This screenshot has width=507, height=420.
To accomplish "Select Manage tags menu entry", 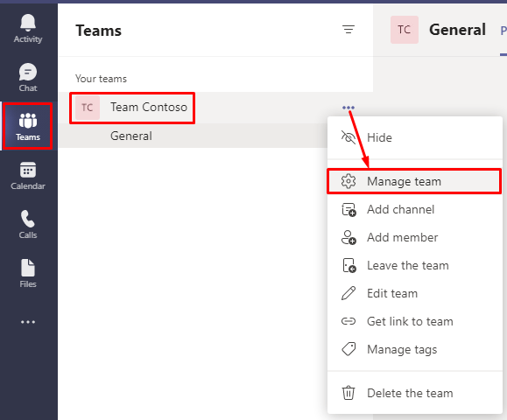I will pyautogui.click(x=415, y=349).
